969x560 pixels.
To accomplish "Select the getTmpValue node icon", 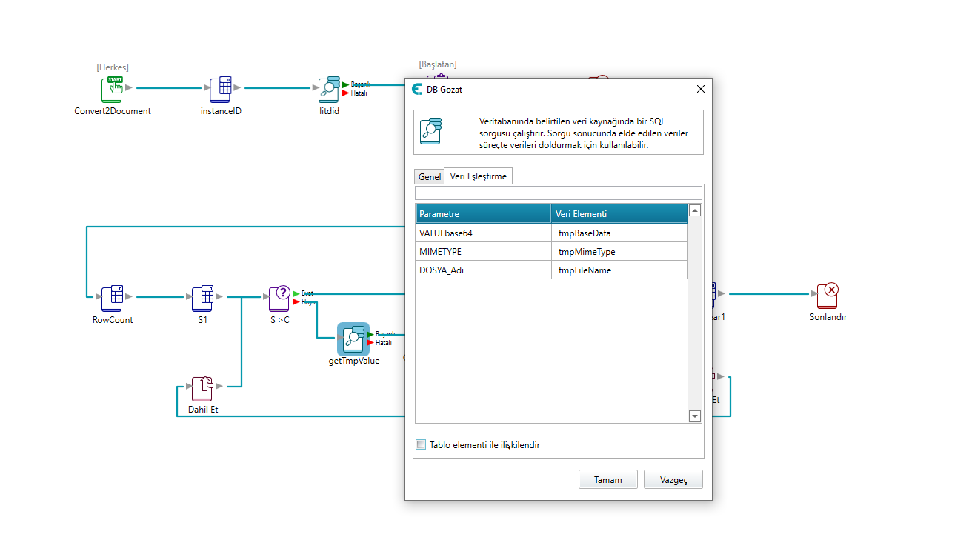I will (x=353, y=339).
